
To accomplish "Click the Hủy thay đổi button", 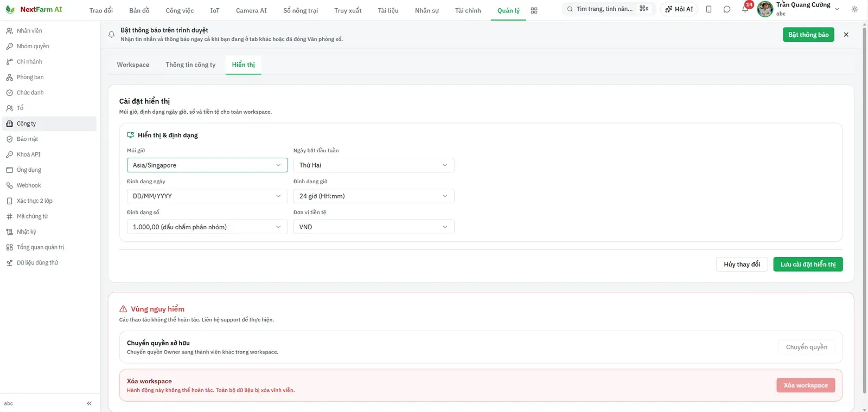I will [x=742, y=265].
